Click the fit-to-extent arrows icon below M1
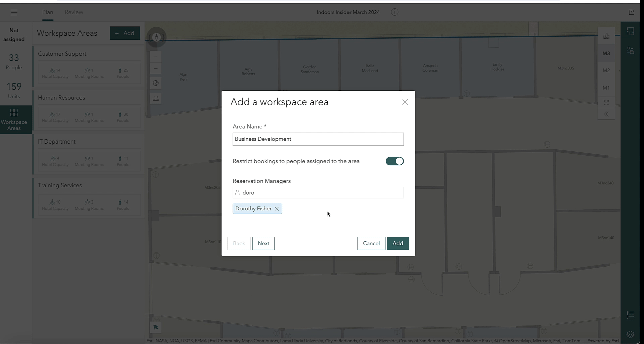 [x=606, y=103]
